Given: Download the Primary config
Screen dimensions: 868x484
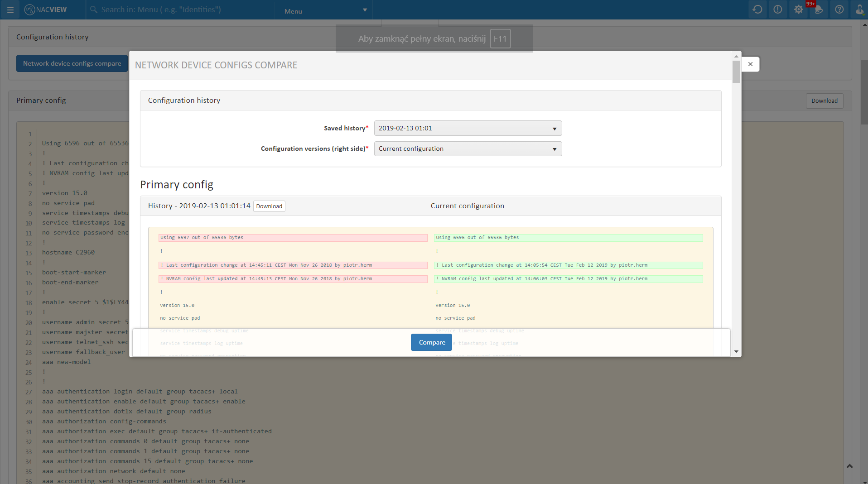Looking at the screenshot, I should point(824,101).
